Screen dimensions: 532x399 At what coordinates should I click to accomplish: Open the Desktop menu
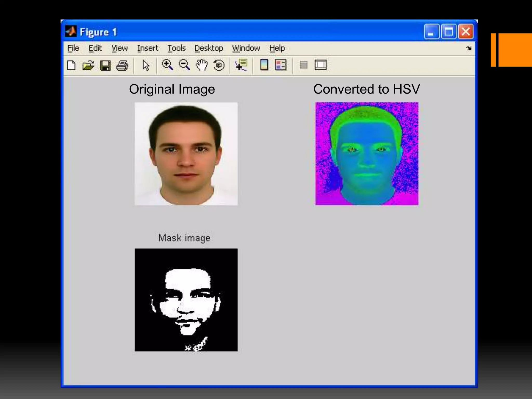(209, 48)
